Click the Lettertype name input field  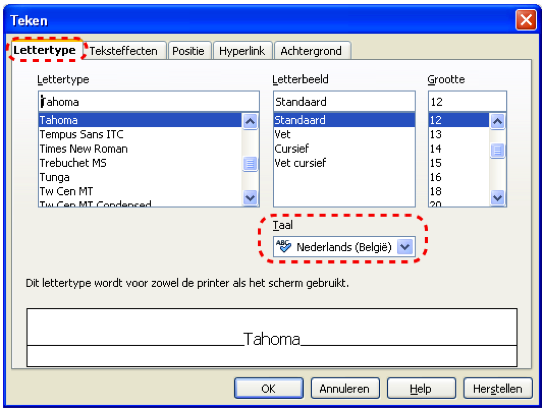coord(149,102)
